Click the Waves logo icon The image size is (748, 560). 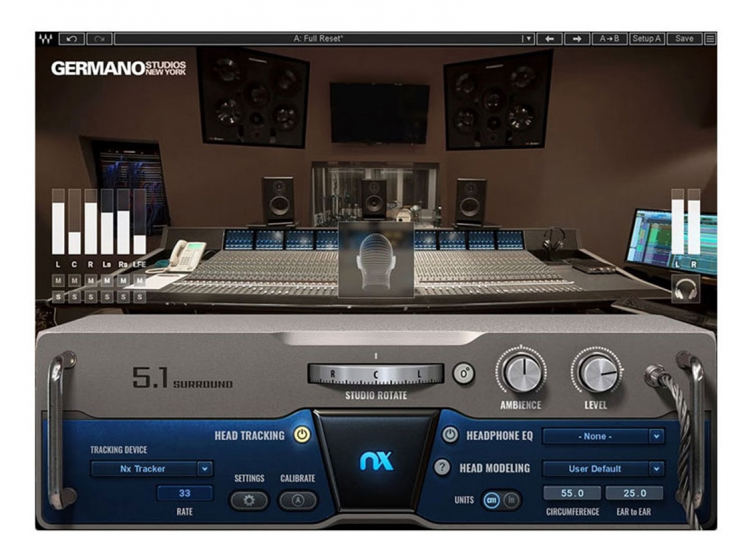tap(46, 39)
